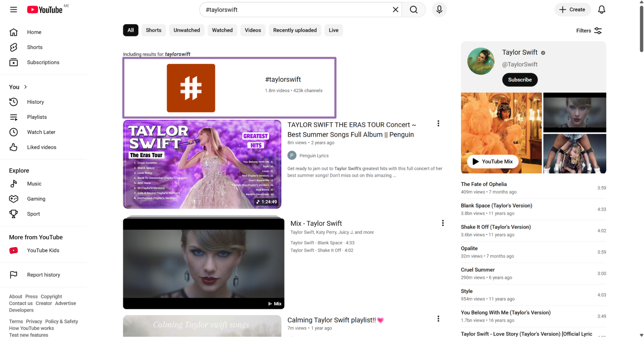
Task: Play the Eras Tour Concert video thumbnail
Action: click(x=202, y=164)
